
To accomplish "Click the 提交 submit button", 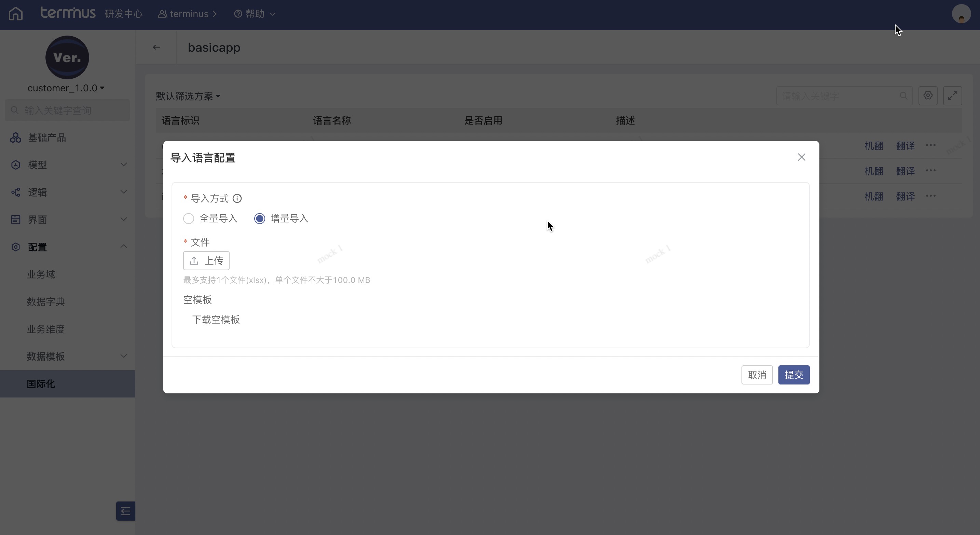I will [x=793, y=375].
